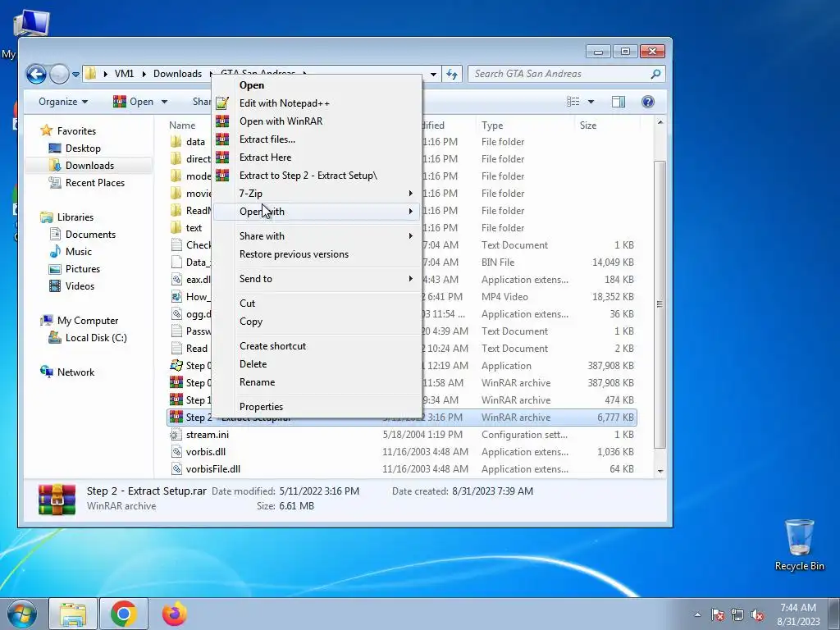
Task: Select My Computer in navigation pane
Action: coord(80,321)
